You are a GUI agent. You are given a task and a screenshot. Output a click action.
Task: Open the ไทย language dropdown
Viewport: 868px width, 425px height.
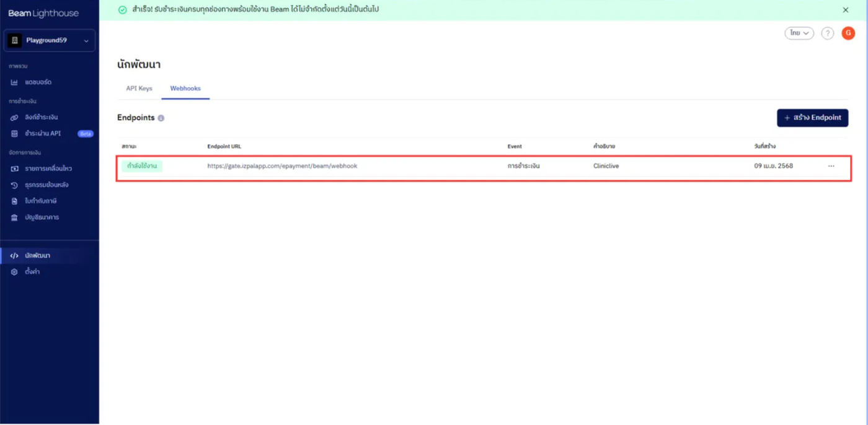(799, 33)
